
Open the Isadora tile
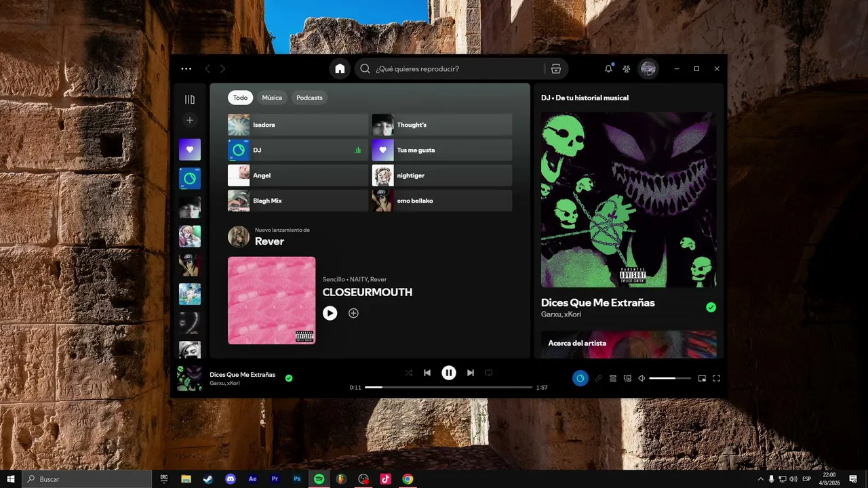[298, 125]
